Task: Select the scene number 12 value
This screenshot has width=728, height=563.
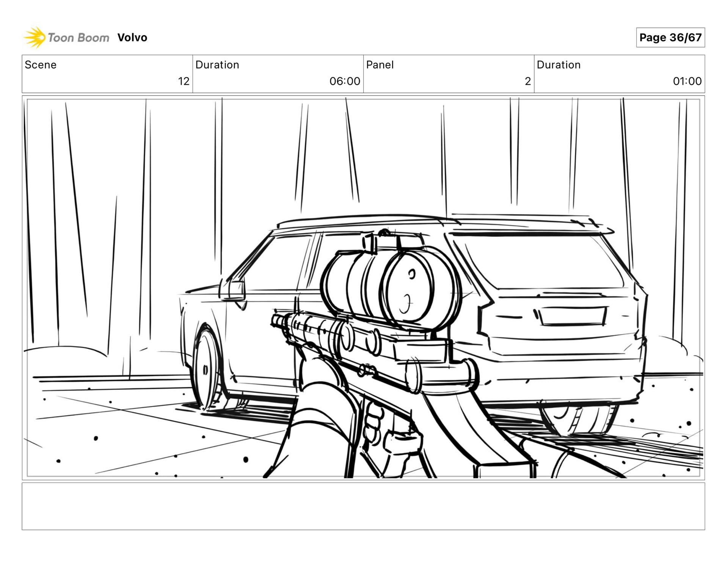Action: 184,81
